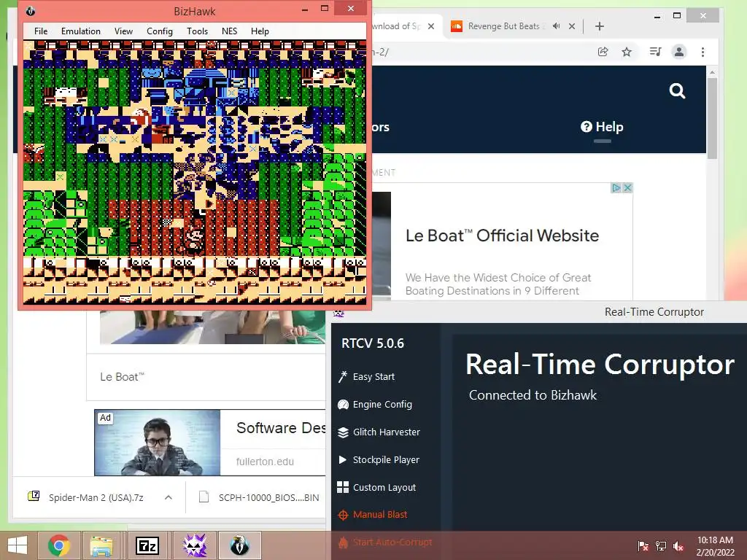
Task: Click the muted volume tray icon
Action: (x=678, y=545)
